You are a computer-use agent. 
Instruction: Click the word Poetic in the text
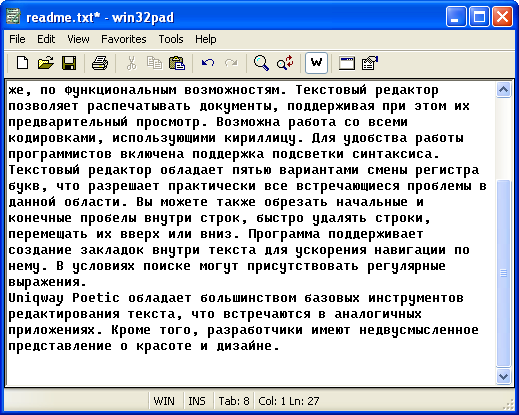96,298
